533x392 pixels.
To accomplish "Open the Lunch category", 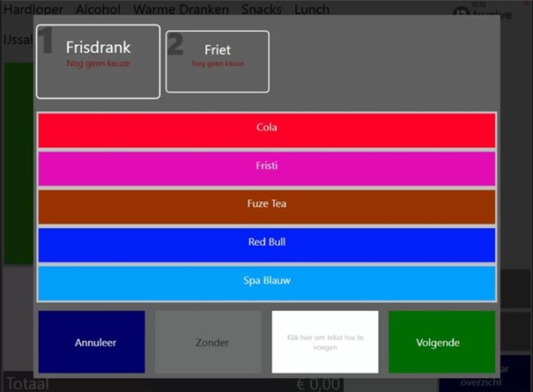I will pyautogui.click(x=311, y=10).
